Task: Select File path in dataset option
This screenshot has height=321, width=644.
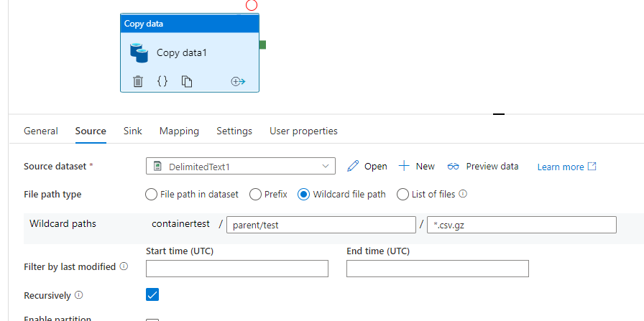Action: pyautogui.click(x=151, y=194)
